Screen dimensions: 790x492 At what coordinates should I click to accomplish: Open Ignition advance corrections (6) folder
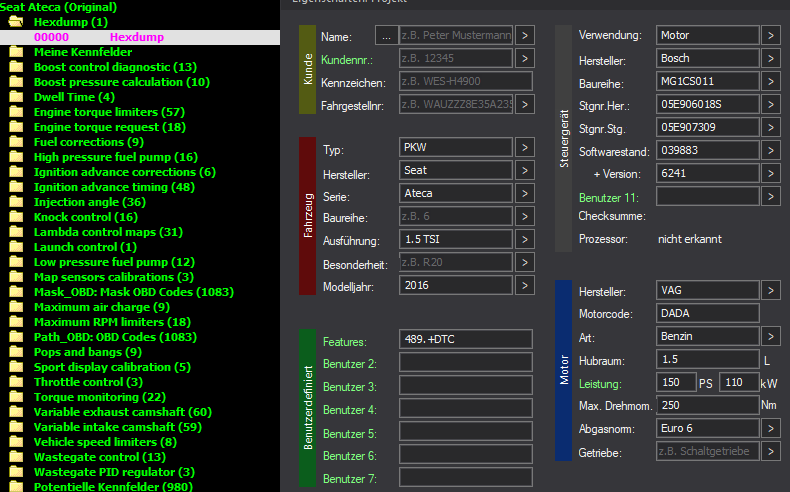pyautogui.click(x=124, y=172)
